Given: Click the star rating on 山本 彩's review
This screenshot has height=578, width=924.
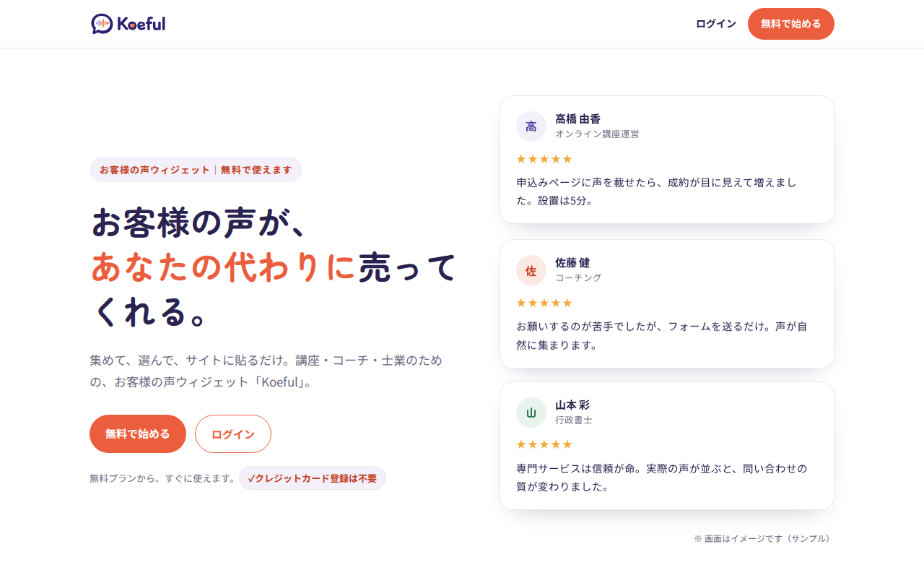Looking at the screenshot, I should tap(544, 444).
